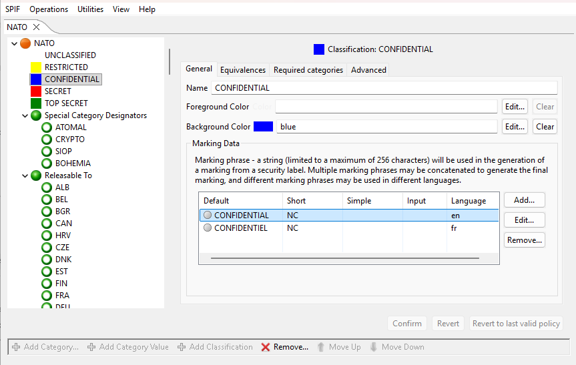Click the blue CONFIDENTIAL color icon in tree

tap(36, 79)
